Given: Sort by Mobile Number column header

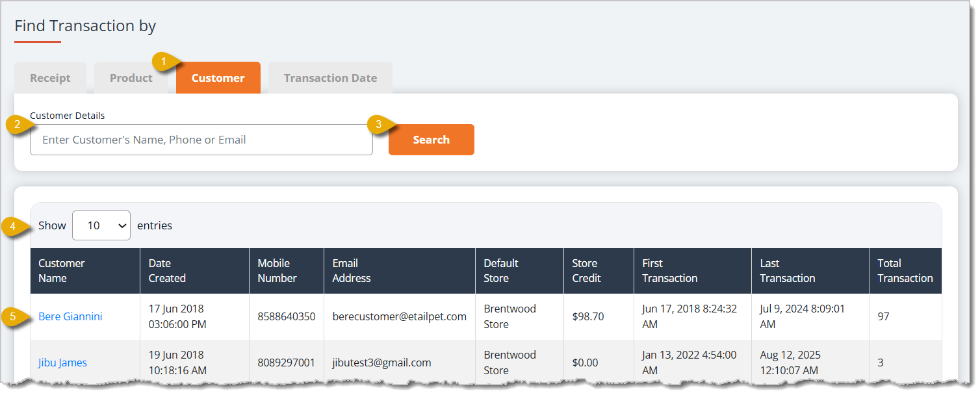Looking at the screenshot, I should pyautogui.click(x=287, y=271).
